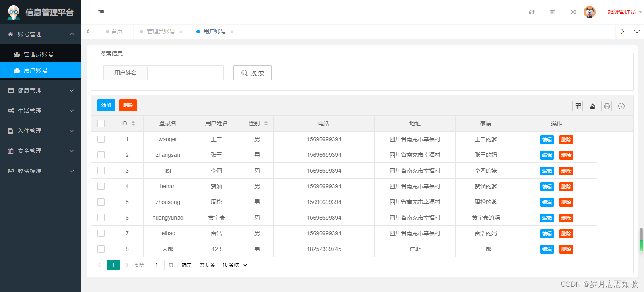The width and height of the screenshot is (644, 292).
Task: Click the table print icon
Action: click(607, 106)
